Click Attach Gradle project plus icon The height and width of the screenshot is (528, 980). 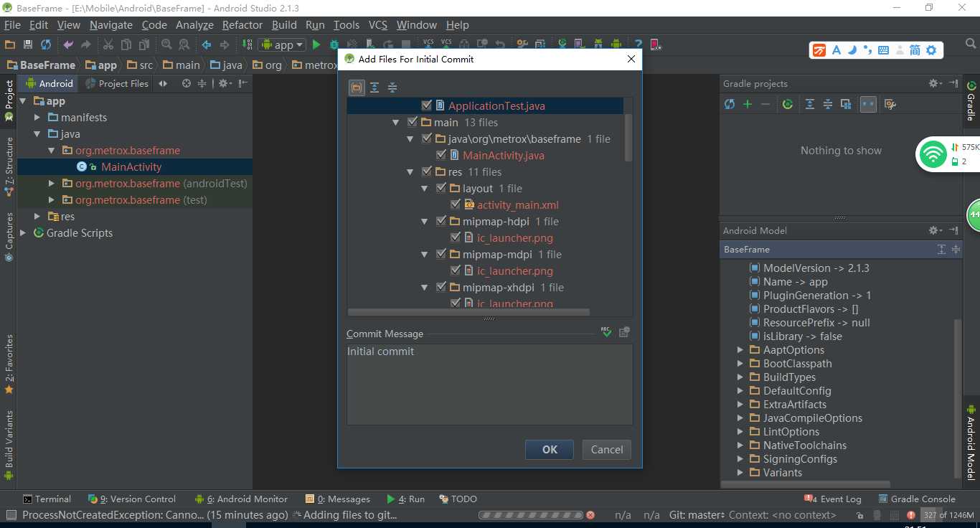[x=748, y=104]
